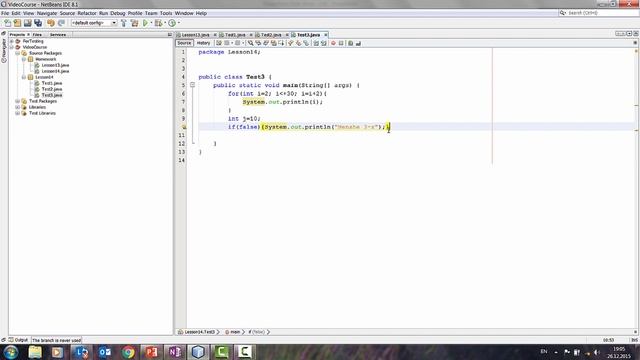
Task: Open OneNote from the taskbar
Action: 175,352
